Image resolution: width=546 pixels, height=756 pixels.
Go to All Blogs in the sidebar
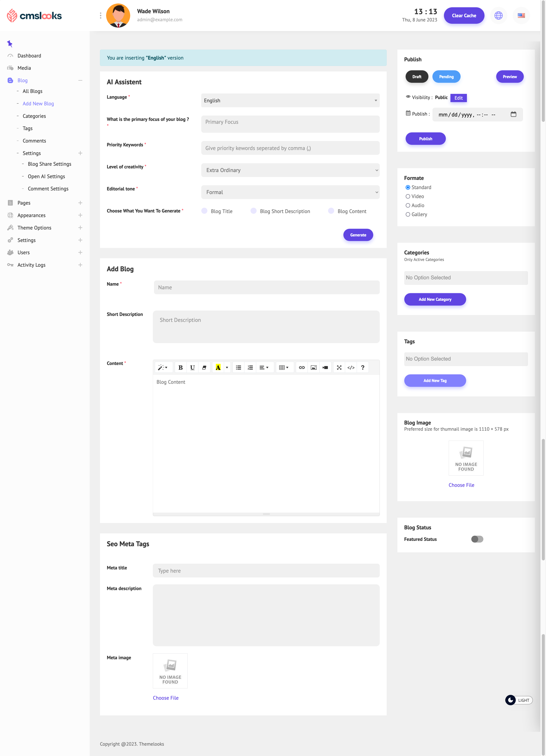pos(32,91)
